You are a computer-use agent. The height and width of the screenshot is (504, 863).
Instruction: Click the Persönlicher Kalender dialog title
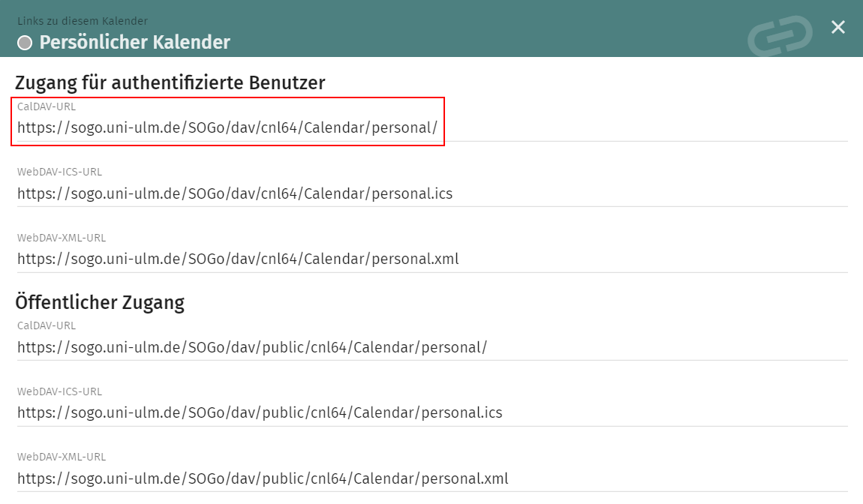134,43
